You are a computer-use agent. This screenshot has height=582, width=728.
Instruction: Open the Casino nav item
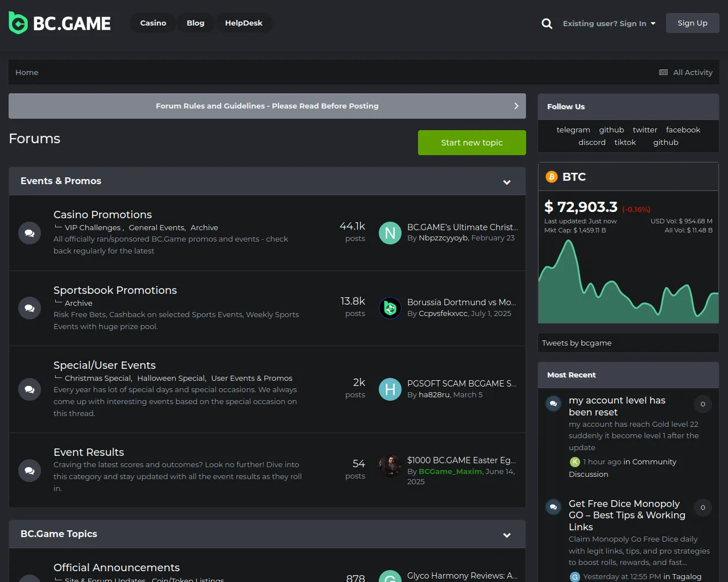153,23
